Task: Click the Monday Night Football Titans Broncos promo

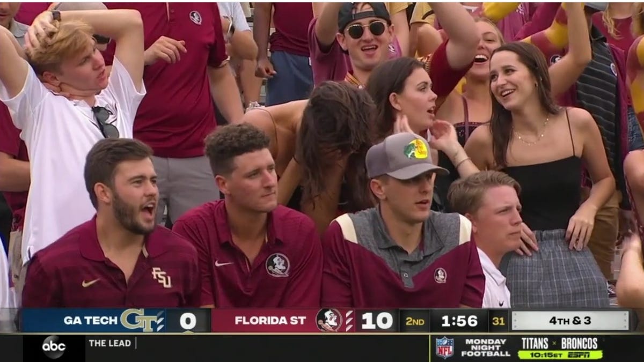Action: pos(519,348)
